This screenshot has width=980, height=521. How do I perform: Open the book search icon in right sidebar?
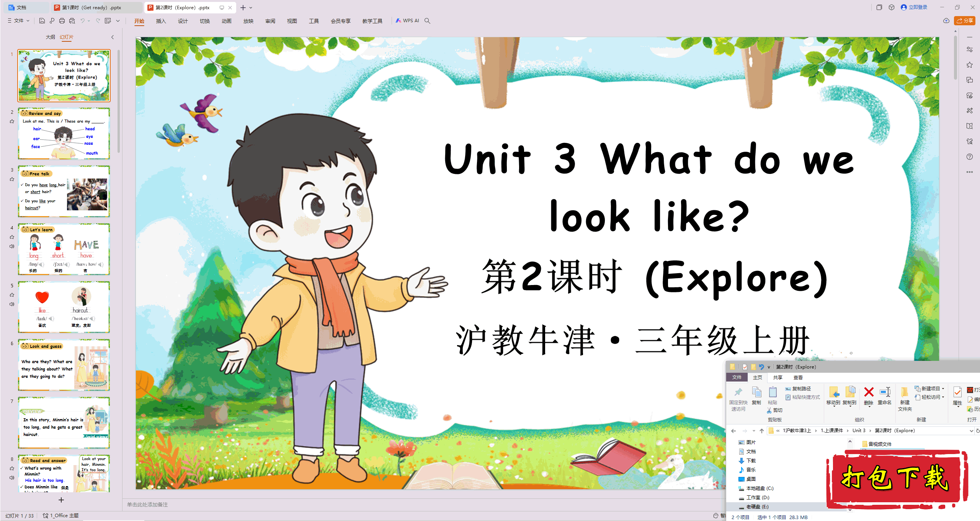[970, 126]
